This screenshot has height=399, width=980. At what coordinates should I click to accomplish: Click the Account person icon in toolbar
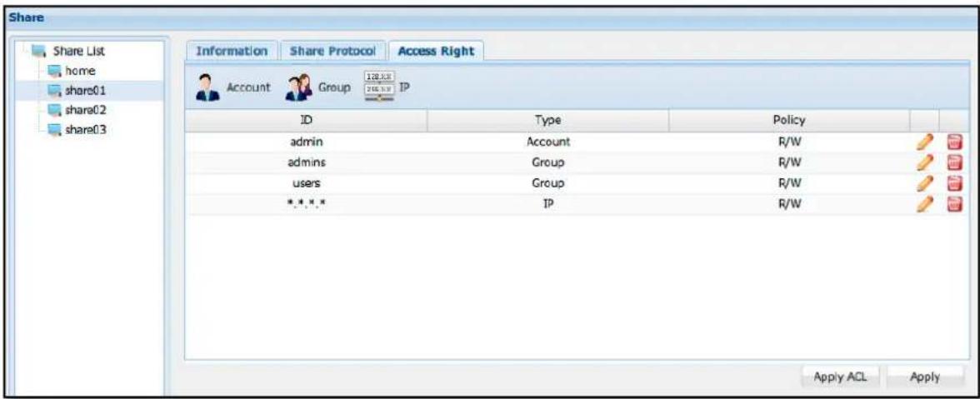207,87
